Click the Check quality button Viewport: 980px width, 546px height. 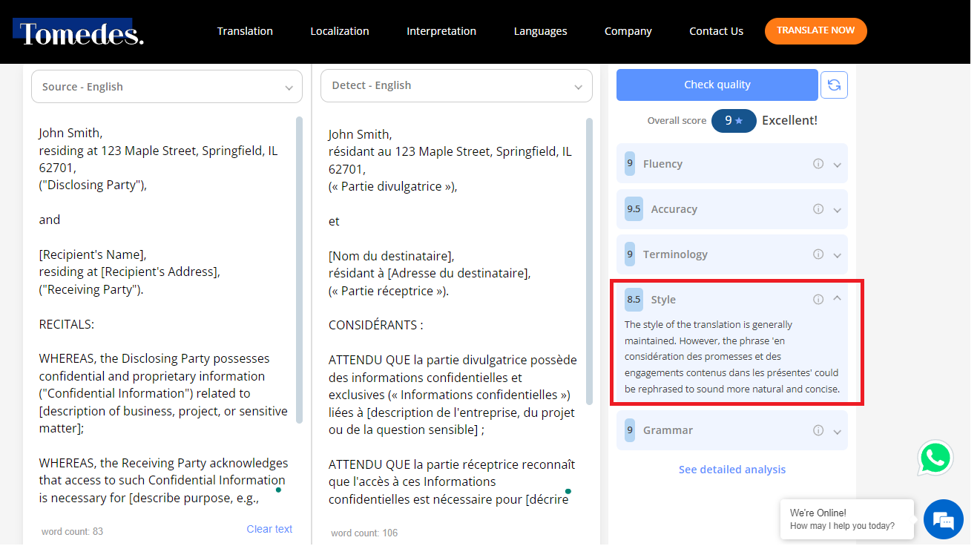717,85
